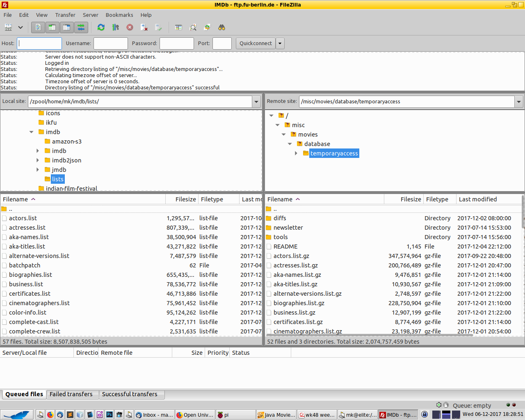Focus the Username input field
This screenshot has height=420, width=525.
[x=111, y=43]
